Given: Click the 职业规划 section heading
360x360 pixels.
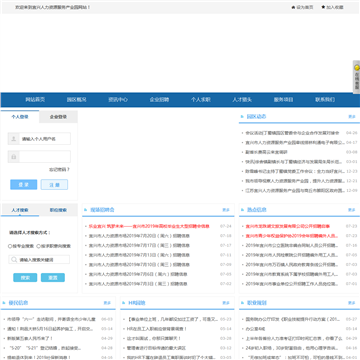Looking at the screenshot, I should [x=256, y=303].
